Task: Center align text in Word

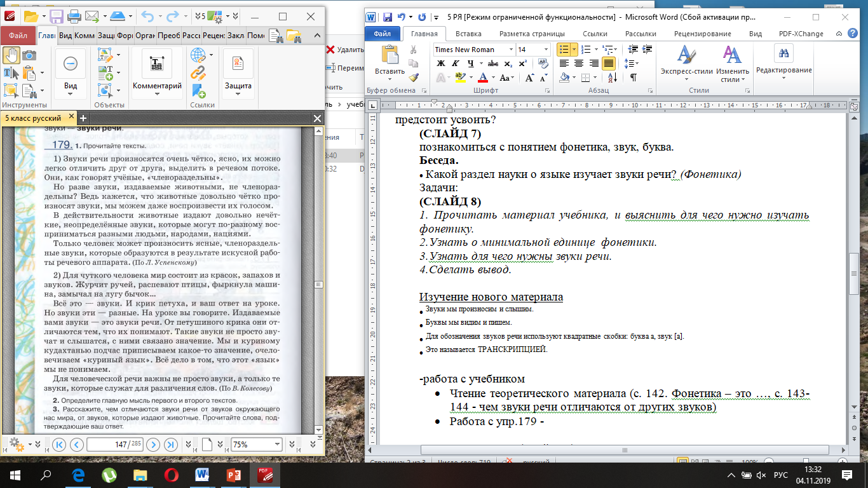Action: click(578, 63)
